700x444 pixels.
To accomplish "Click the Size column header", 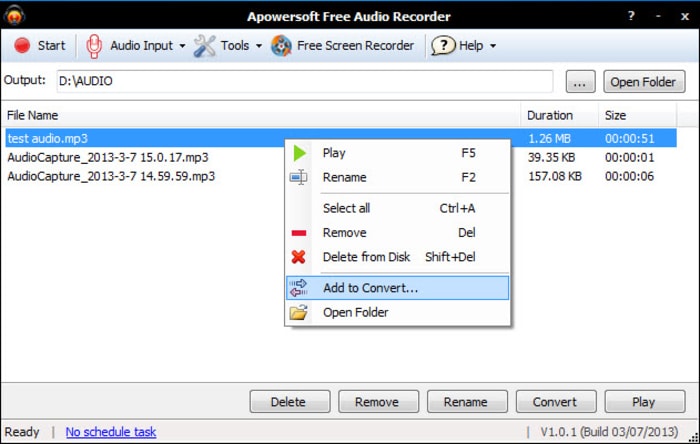I will pyautogui.click(x=638, y=115).
